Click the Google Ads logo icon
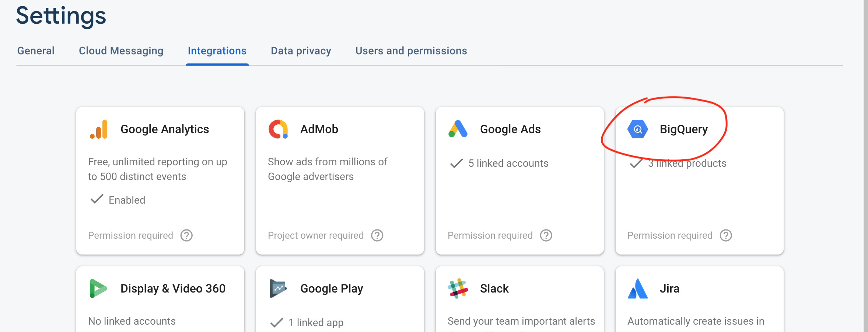868x332 pixels. 458,129
